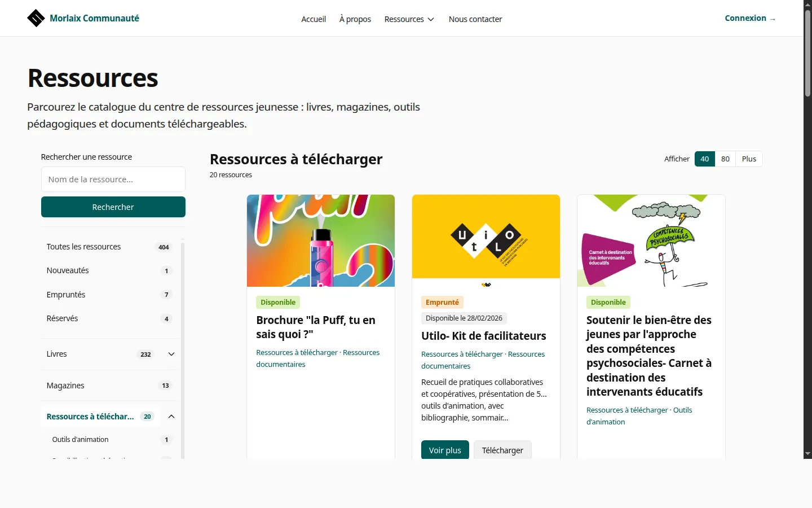
Task: Go to the Accueil page
Action: pos(314,19)
